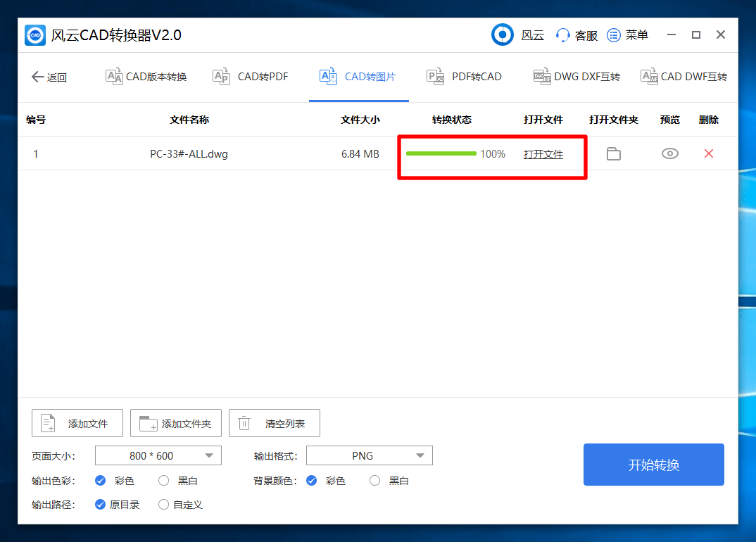Click the 风云 account icon
The width and height of the screenshot is (756, 542).
coord(503,34)
